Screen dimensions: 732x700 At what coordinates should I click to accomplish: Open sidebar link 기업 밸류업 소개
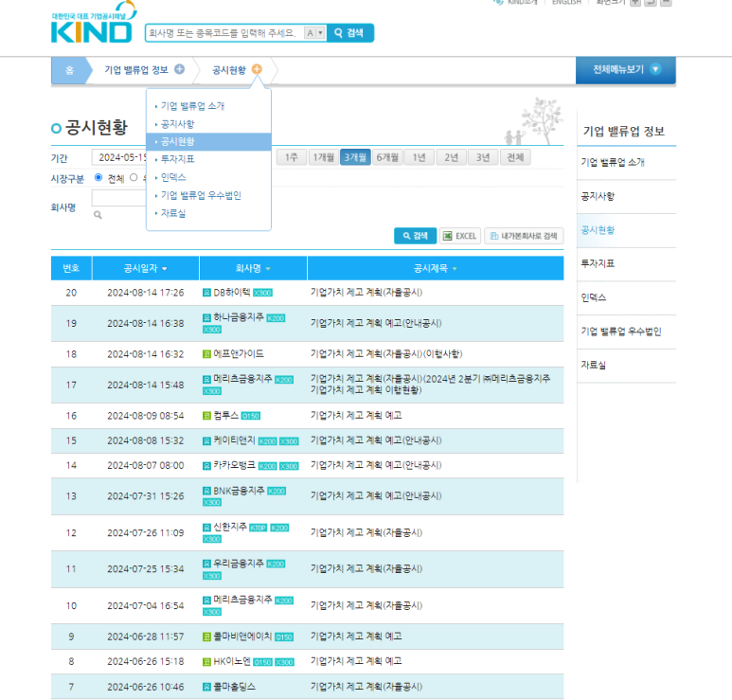(x=612, y=163)
